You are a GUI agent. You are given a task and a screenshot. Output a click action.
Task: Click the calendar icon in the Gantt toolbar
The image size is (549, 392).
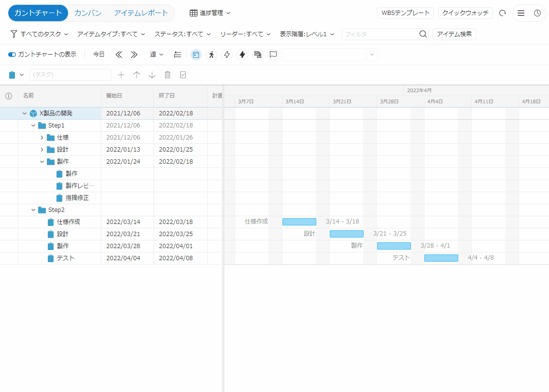click(x=196, y=55)
